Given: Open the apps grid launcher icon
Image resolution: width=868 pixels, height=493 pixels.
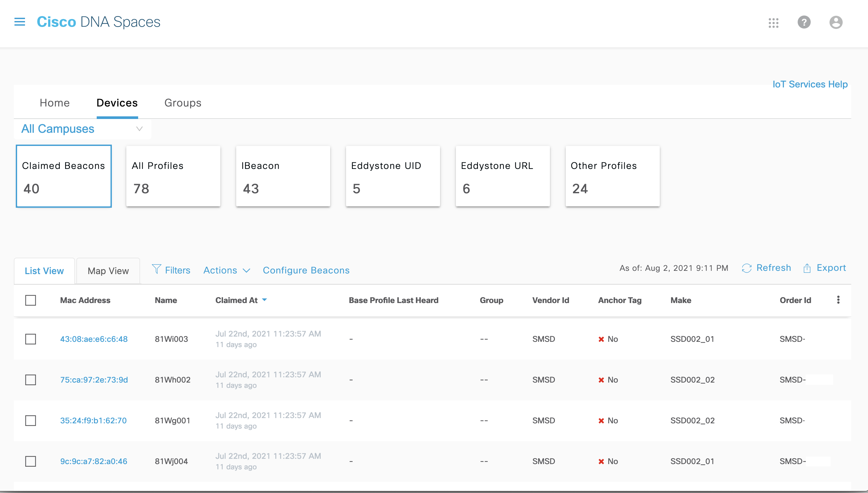Looking at the screenshot, I should (774, 23).
